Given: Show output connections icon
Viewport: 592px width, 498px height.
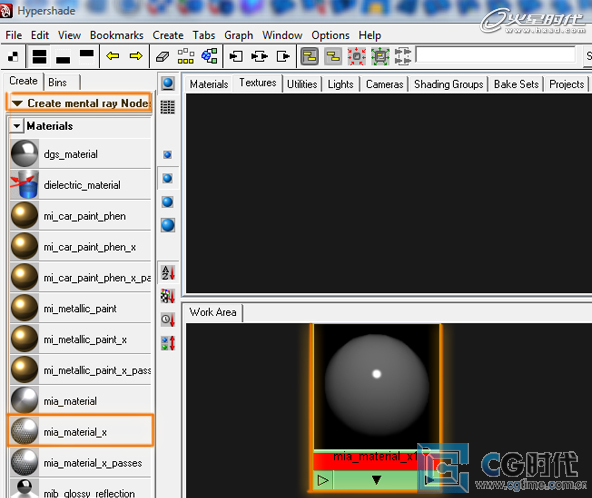Looking at the screenshot, I should click(283, 57).
